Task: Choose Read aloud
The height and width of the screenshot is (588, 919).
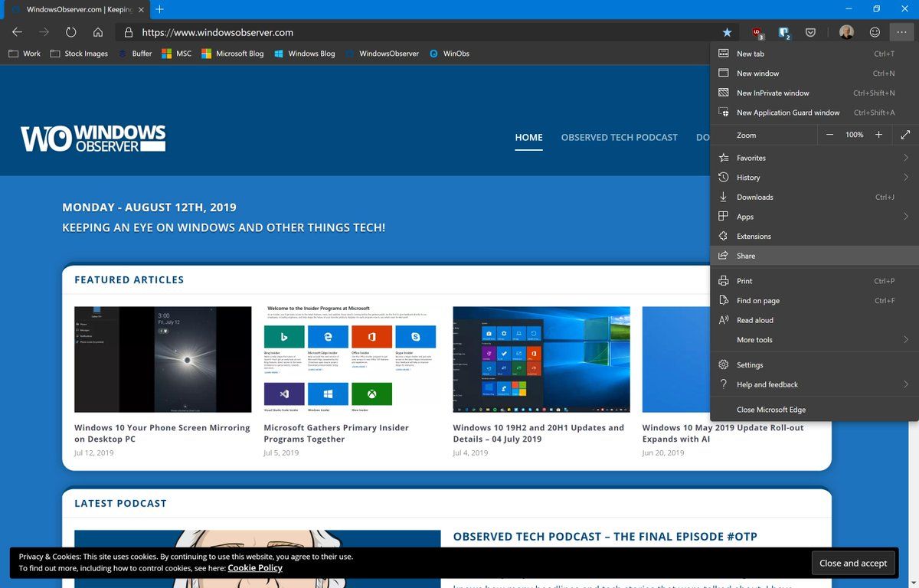Action: click(x=814, y=320)
